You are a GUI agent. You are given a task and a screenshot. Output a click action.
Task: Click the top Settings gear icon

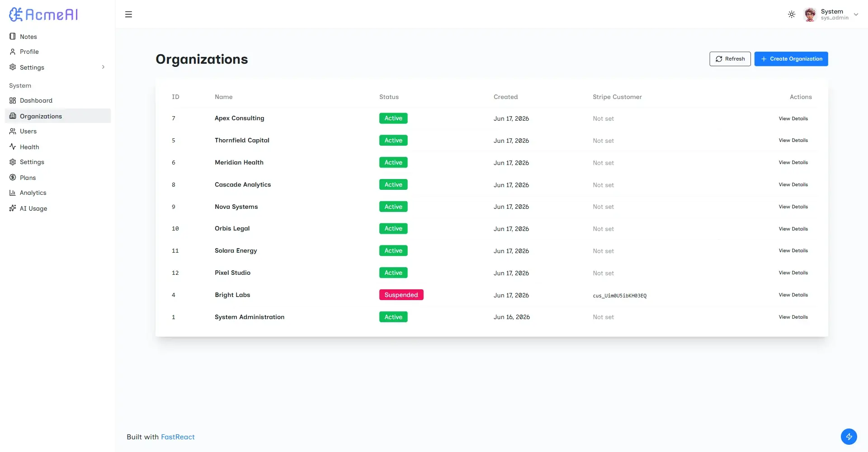pyautogui.click(x=13, y=67)
